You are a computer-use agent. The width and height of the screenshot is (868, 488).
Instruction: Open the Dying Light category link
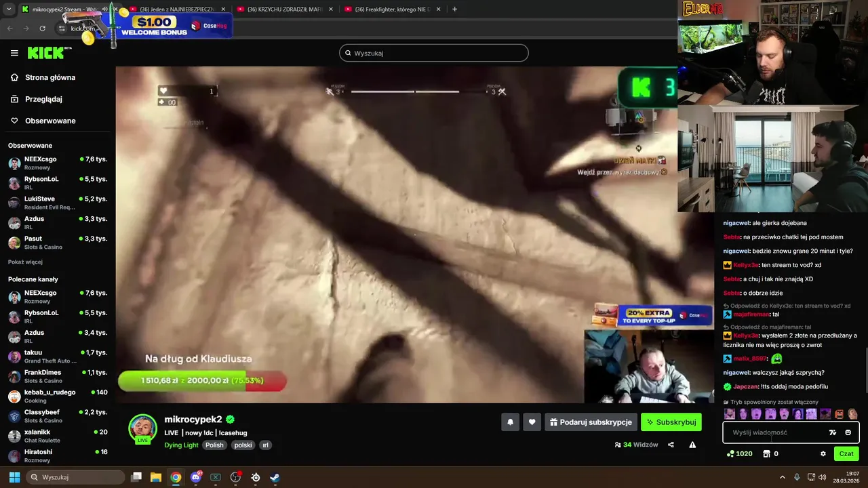tap(181, 445)
